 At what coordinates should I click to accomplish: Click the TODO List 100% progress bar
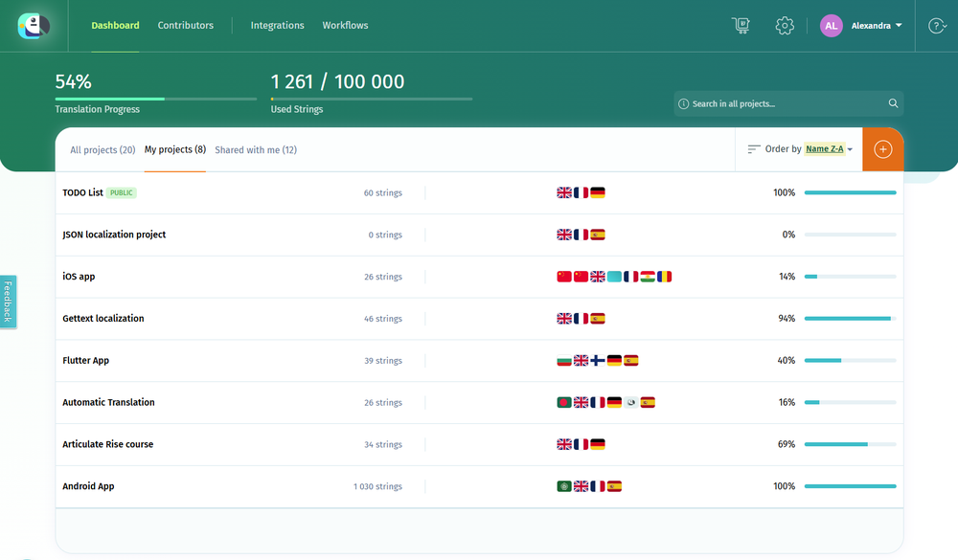(x=850, y=192)
